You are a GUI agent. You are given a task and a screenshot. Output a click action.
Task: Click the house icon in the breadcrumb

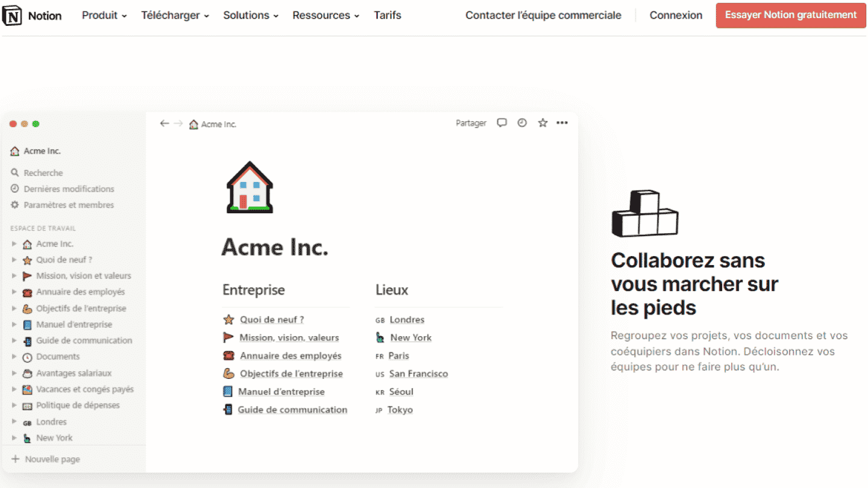[x=193, y=124]
